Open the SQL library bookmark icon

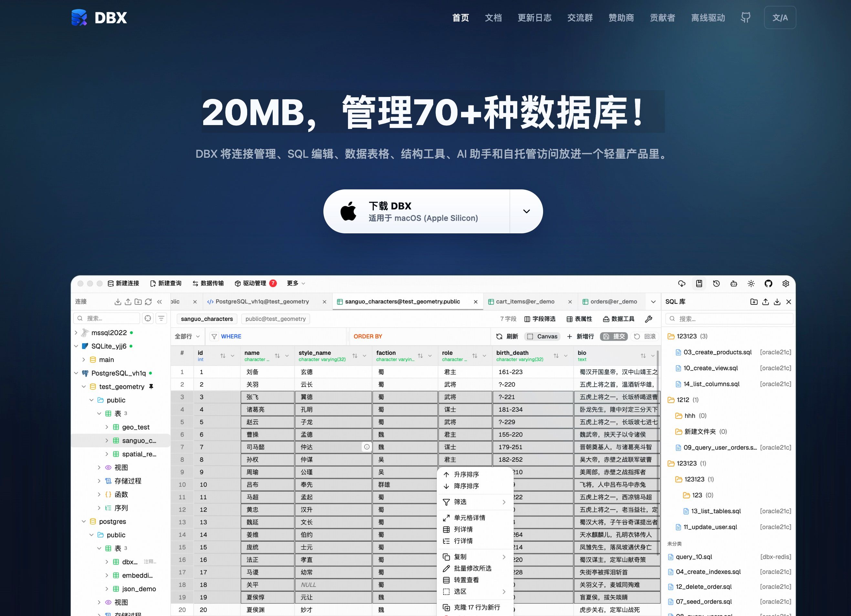pos(699,283)
